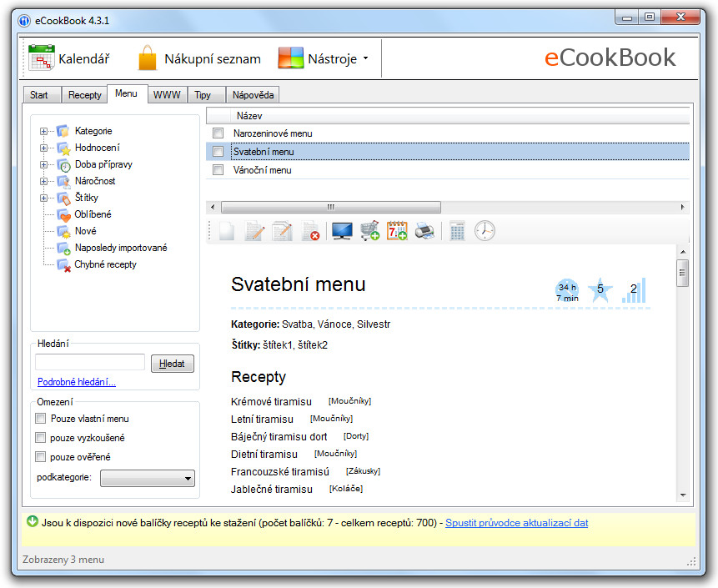Click the Hodnocení star folder icon
Image resolution: width=718 pixels, height=588 pixels.
click(x=63, y=148)
